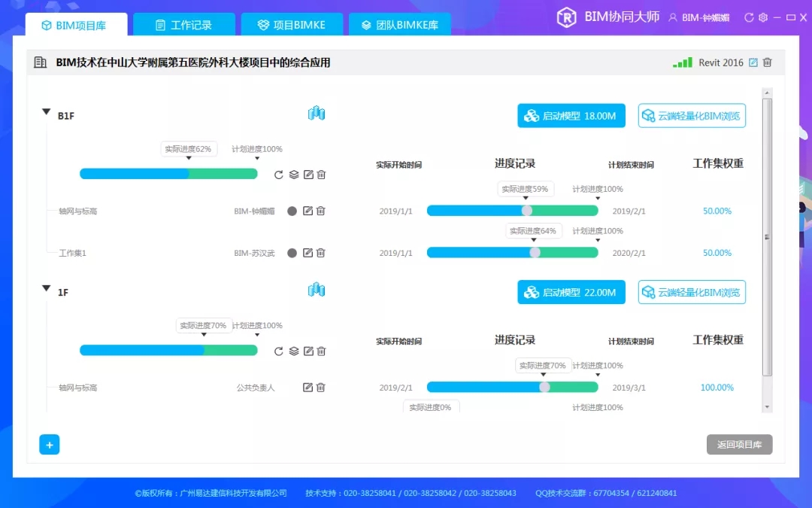Viewport: 812px width, 508px height.
Task: Click end date 2019/3/1
Action: [629, 388]
